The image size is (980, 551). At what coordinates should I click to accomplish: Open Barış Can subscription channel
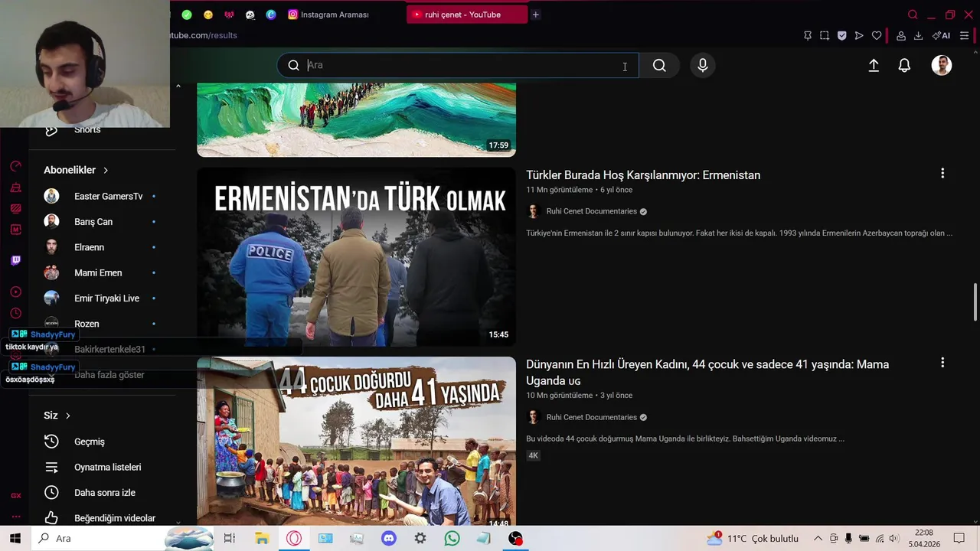coord(93,222)
